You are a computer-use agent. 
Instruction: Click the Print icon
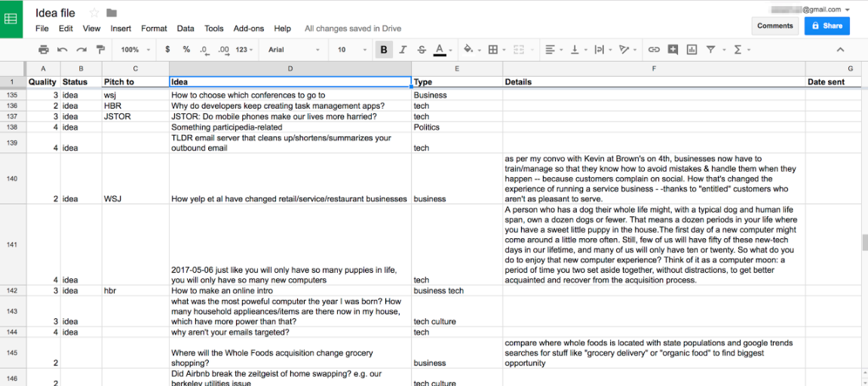pos(44,50)
